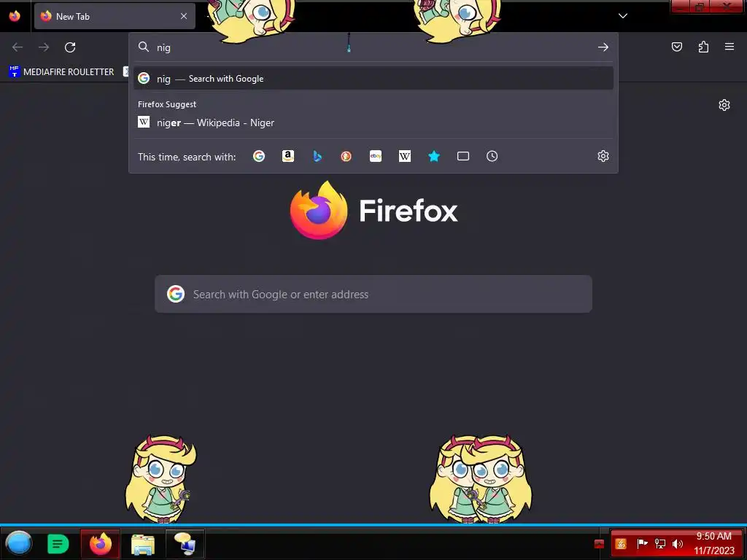Search in History clock icon
The image size is (747, 560).
click(492, 156)
